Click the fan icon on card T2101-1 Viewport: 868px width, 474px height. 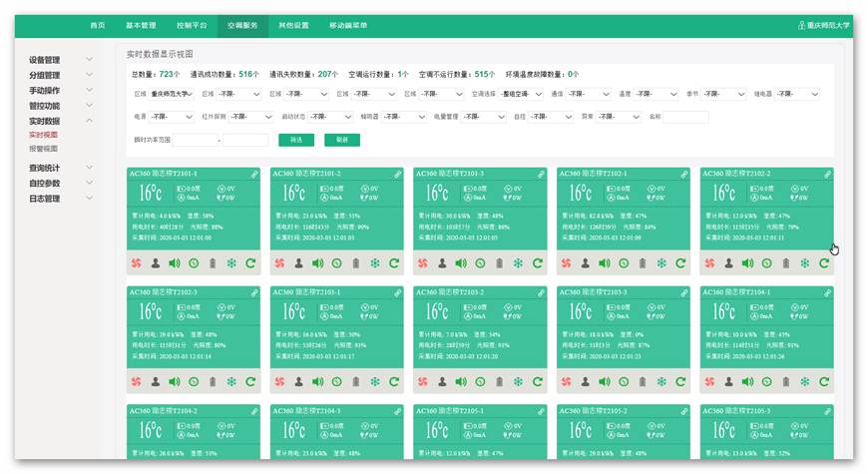tap(136, 263)
